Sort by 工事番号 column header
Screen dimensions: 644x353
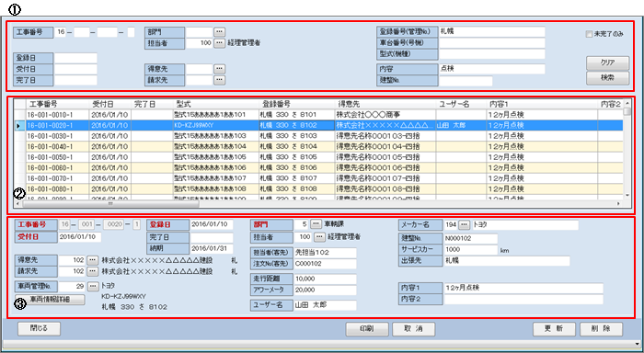(57, 104)
